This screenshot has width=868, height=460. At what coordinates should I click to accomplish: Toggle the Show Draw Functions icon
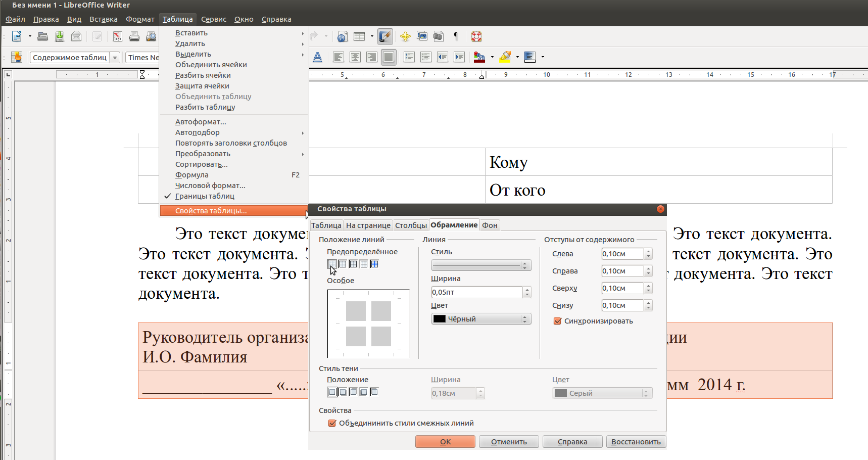385,36
